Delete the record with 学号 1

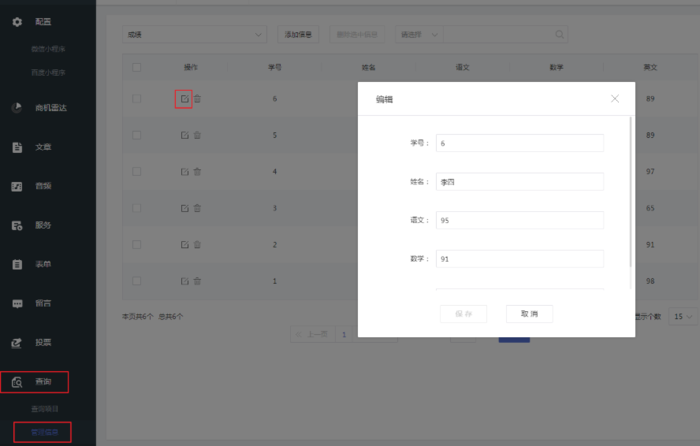point(197,281)
